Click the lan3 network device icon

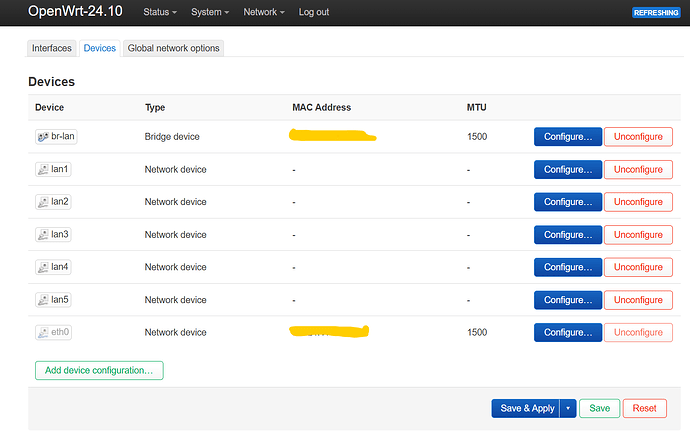[x=43, y=235]
